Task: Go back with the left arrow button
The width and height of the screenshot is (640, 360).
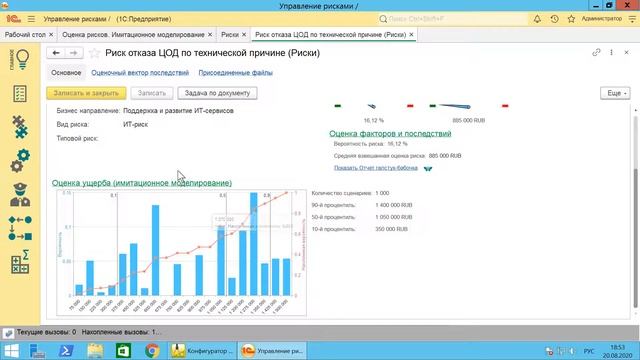Action: pyautogui.click(x=56, y=53)
